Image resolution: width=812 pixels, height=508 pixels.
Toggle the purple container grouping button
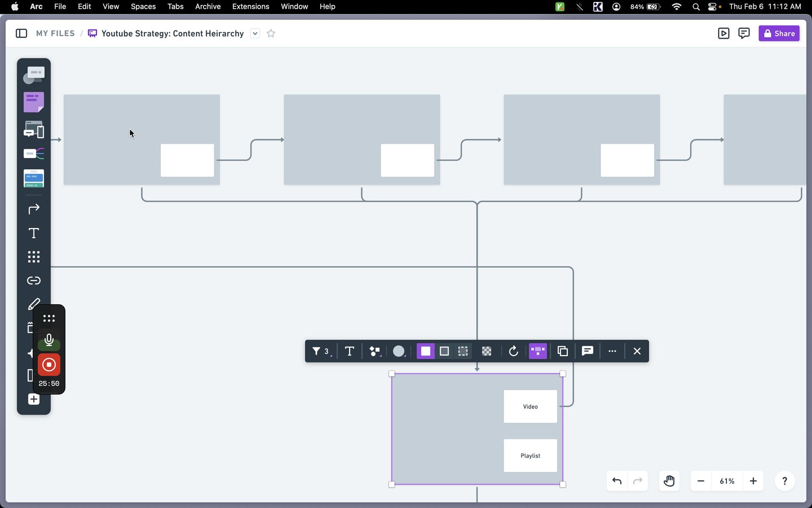pyautogui.click(x=538, y=351)
